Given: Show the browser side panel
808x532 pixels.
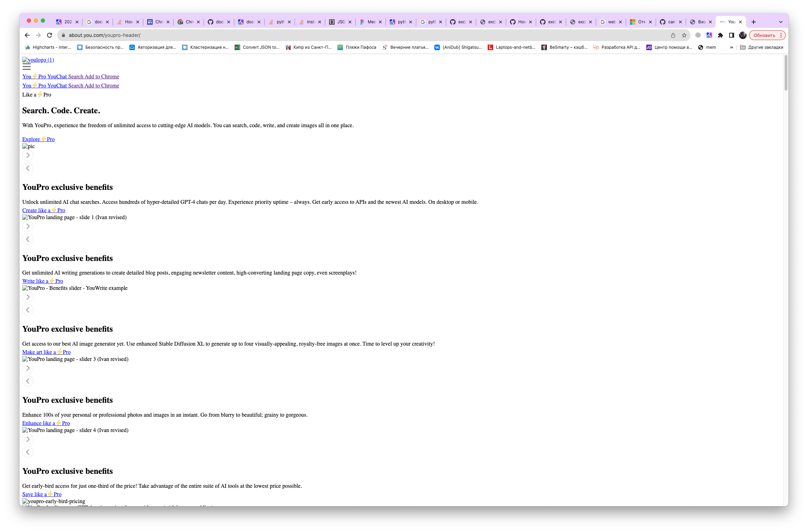Looking at the screenshot, I should pyautogui.click(x=732, y=35).
